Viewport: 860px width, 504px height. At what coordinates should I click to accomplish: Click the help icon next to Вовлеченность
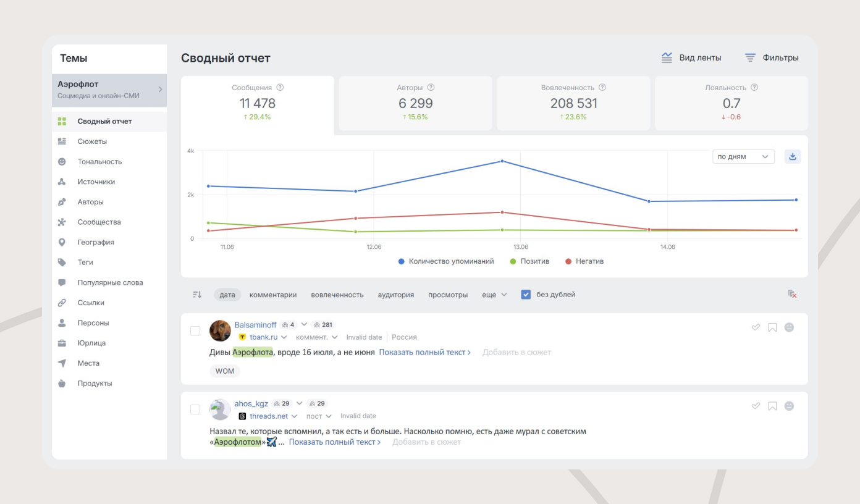click(602, 88)
